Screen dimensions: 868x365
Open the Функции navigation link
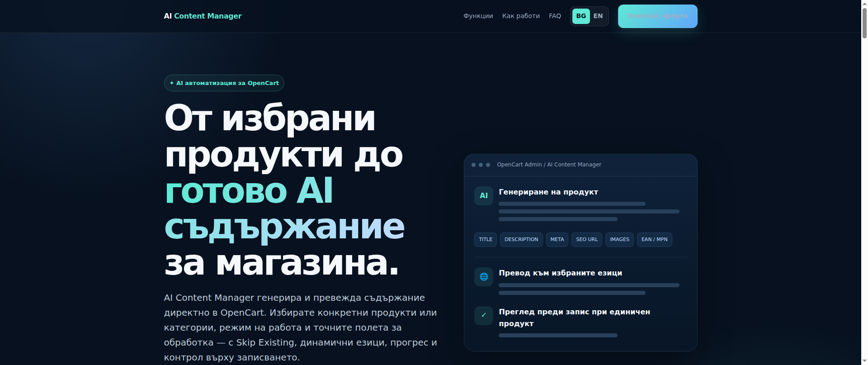(x=478, y=16)
